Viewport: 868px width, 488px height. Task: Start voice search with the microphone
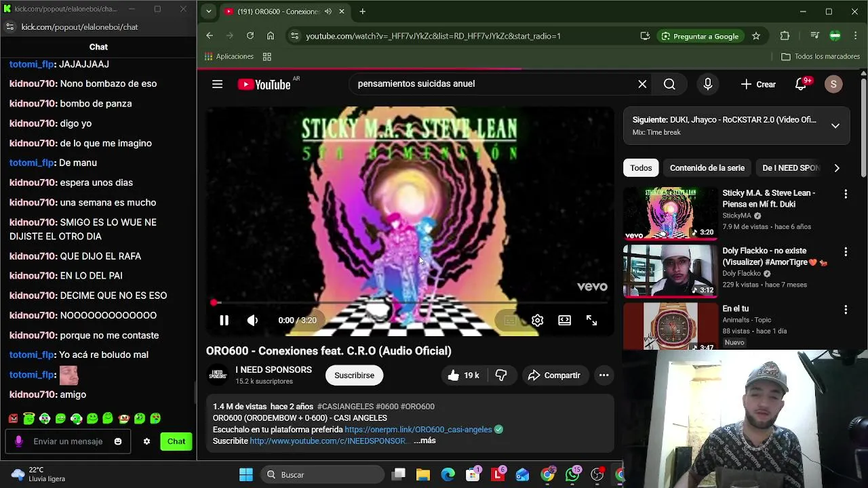[x=707, y=84]
